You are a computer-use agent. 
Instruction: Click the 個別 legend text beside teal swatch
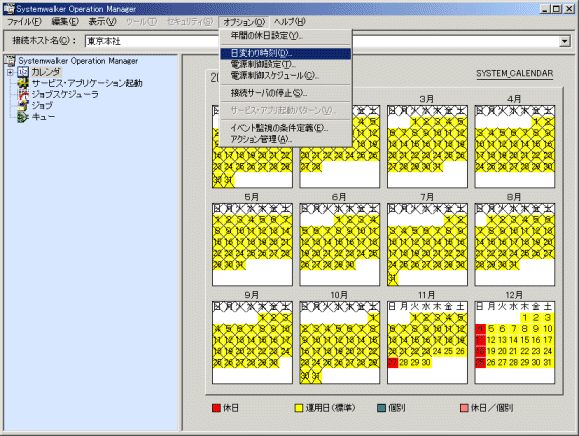coord(397,408)
